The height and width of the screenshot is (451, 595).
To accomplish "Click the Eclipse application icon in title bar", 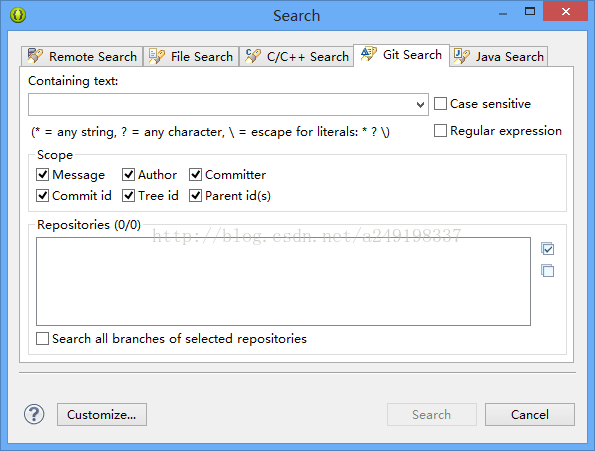I will pos(18,15).
